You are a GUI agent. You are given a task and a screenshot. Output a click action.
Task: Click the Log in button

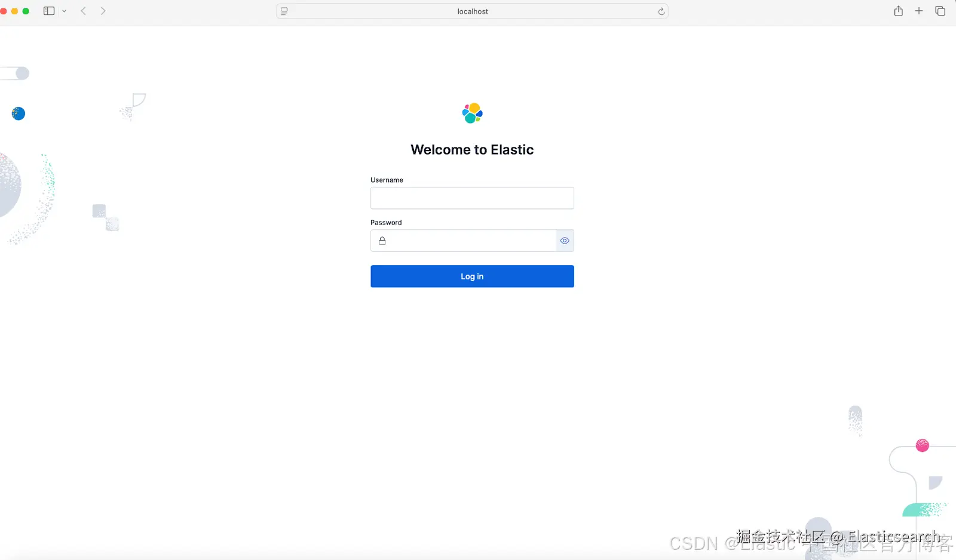click(x=472, y=276)
